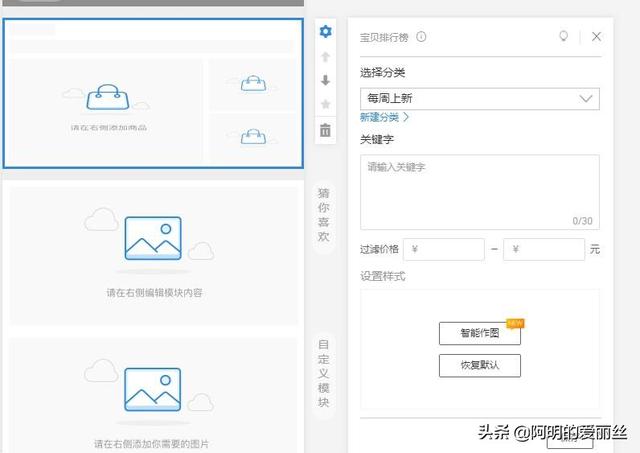Select the 猜你喜欢 module label
The height and width of the screenshot is (453, 640).
pyautogui.click(x=323, y=215)
